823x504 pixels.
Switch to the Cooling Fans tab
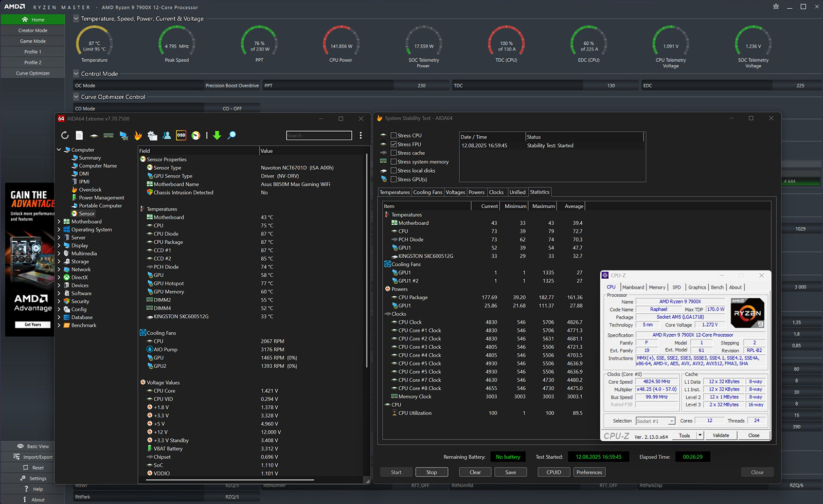pyautogui.click(x=427, y=192)
